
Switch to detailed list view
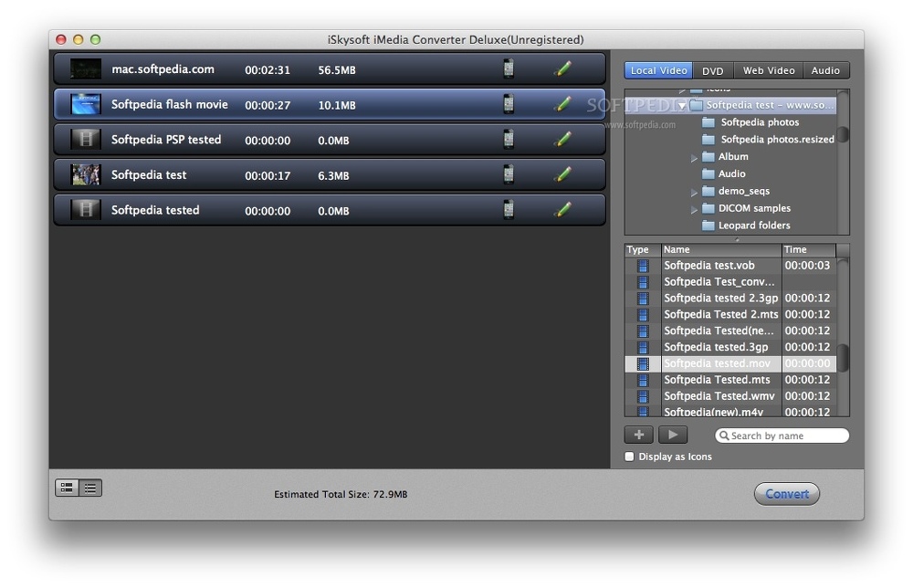pos(67,488)
